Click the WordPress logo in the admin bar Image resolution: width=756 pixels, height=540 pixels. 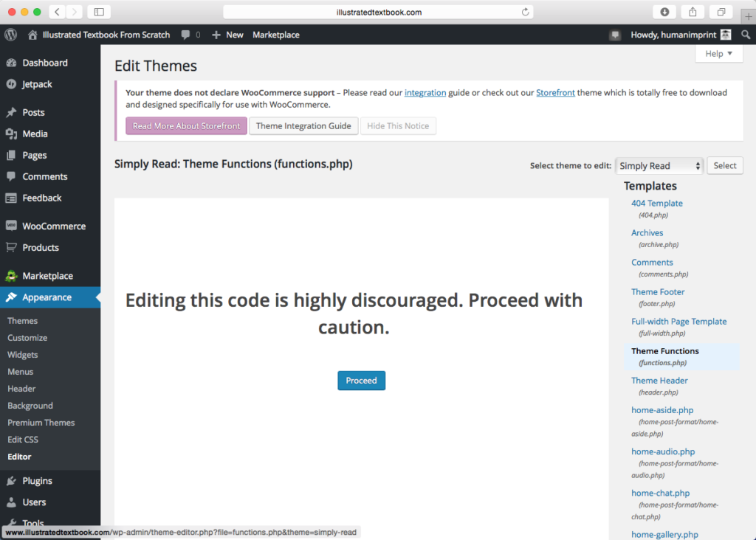pos(10,34)
